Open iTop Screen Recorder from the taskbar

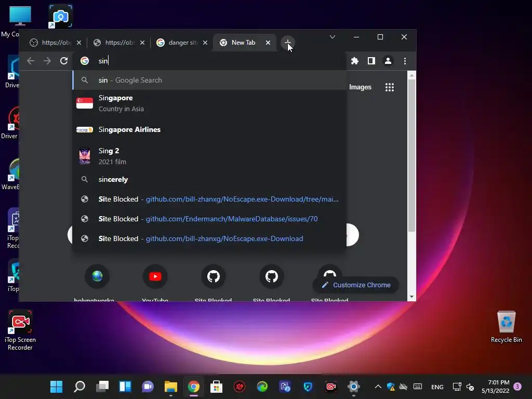[330, 387]
